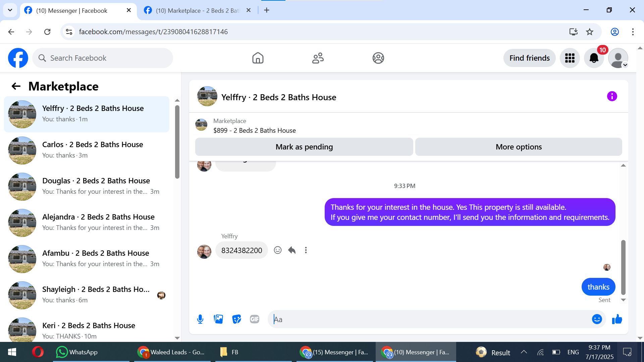Open the notifications bell icon

point(594,58)
